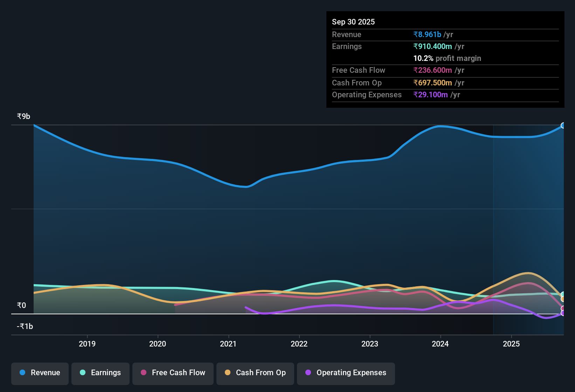Image resolution: width=575 pixels, height=392 pixels.
Task: Click the Earnings legend button
Action: (101, 373)
